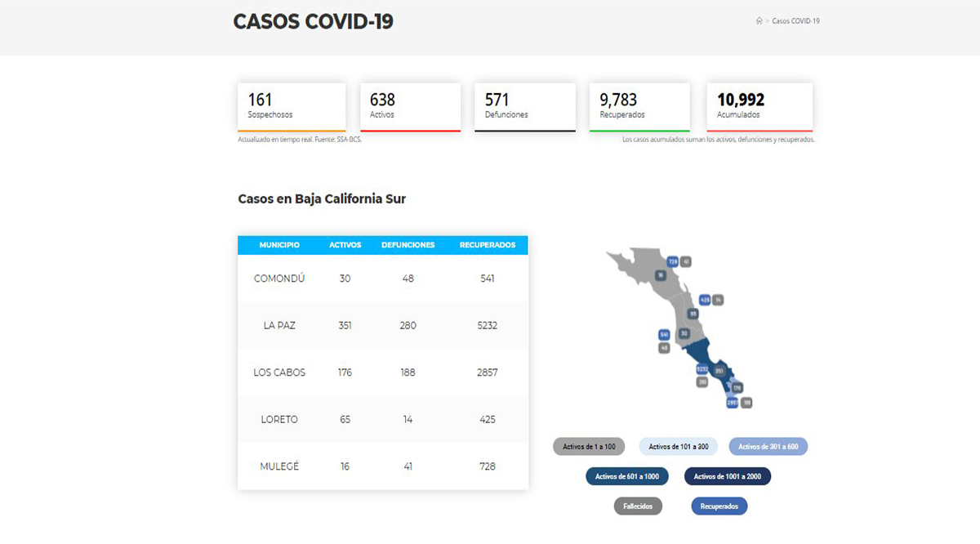Click La Paz defunciones value 280 in table

408,325
